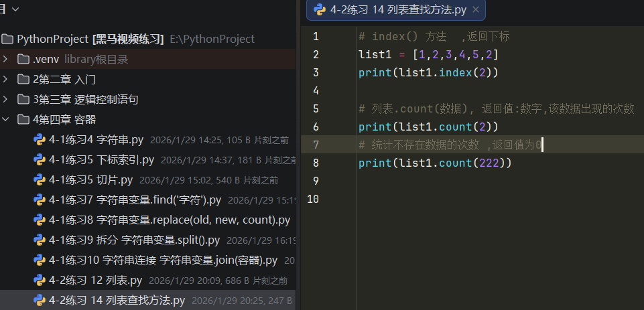Click the .venv folder icon

[23, 59]
